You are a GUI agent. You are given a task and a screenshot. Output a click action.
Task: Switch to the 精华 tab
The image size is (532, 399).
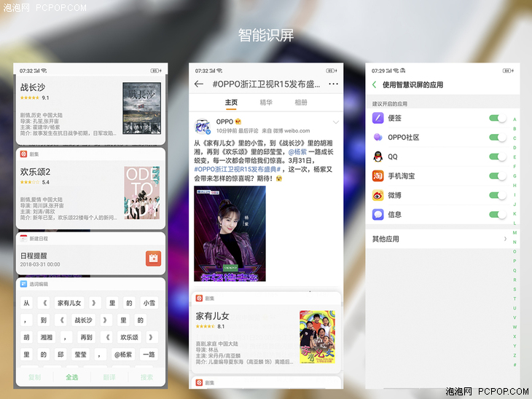click(266, 103)
